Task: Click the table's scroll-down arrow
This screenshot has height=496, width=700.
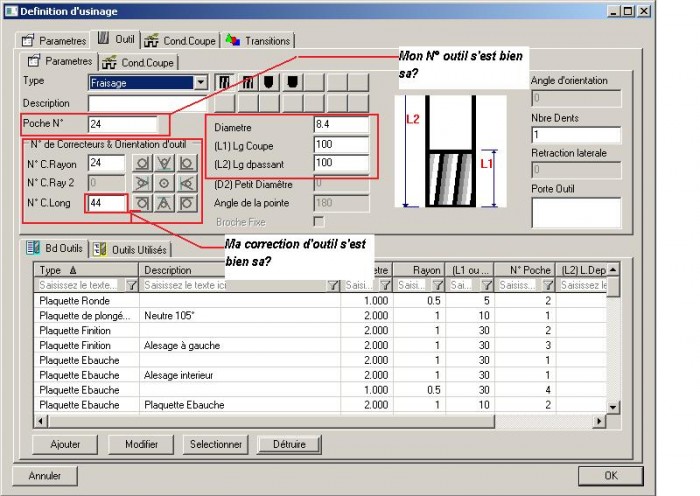Action: click(x=613, y=407)
